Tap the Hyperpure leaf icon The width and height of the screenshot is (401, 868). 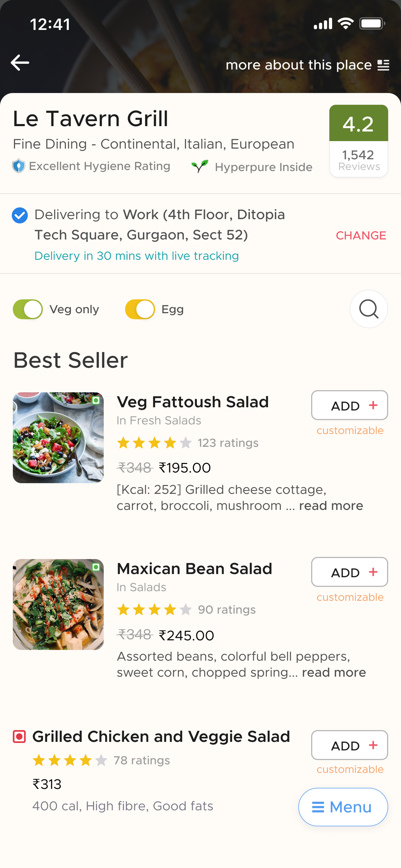(x=200, y=166)
